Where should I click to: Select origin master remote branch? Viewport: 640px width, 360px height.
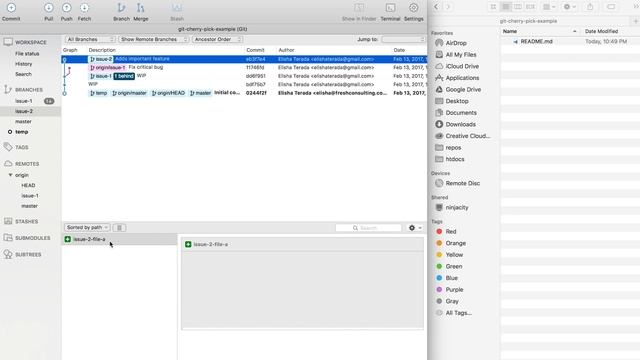coord(29,206)
